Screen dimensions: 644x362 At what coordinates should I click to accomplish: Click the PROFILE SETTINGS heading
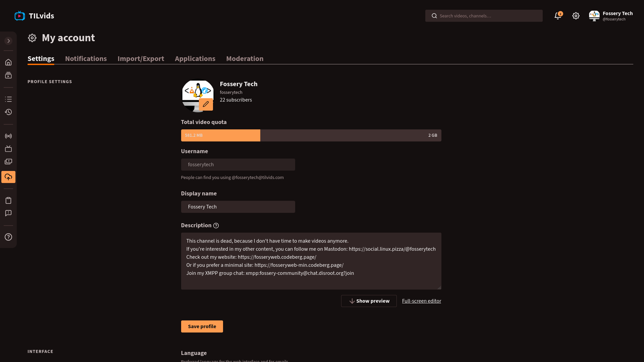click(50, 82)
